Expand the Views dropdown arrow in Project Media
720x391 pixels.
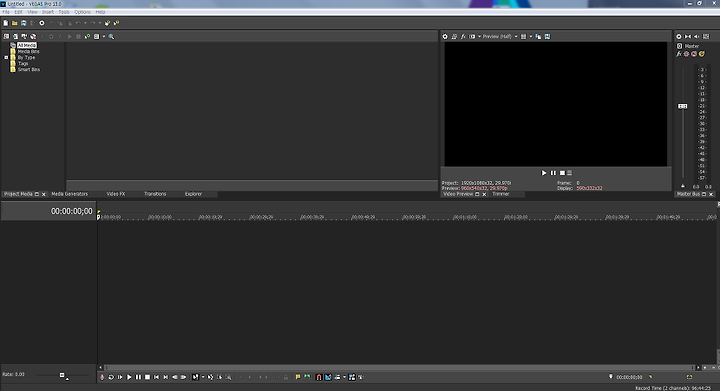pos(104,36)
